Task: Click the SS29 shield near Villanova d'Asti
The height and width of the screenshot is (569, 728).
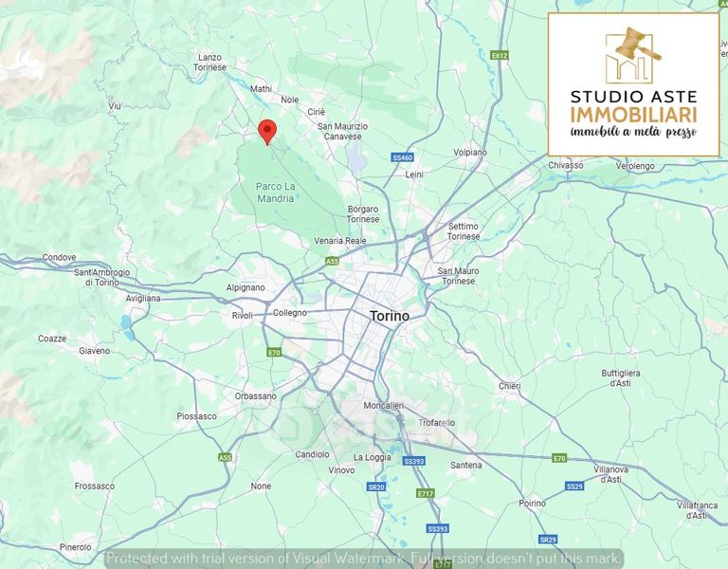Action: coord(574,486)
